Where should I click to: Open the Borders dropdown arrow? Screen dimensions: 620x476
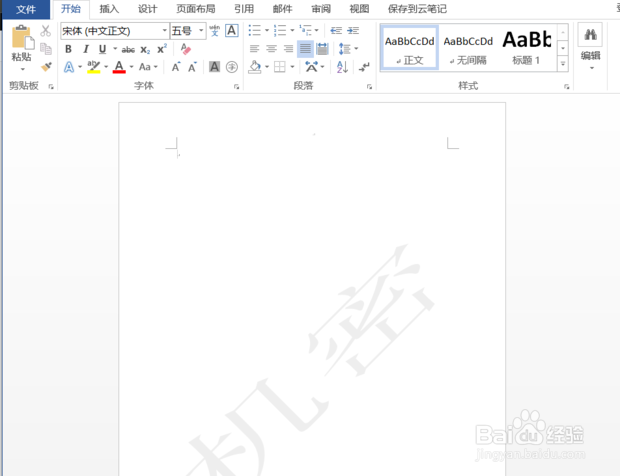[292, 67]
